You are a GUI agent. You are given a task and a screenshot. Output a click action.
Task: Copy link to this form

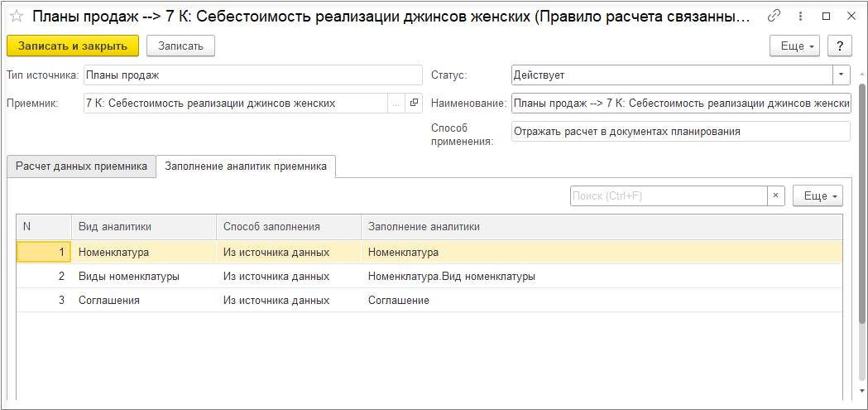point(774,16)
